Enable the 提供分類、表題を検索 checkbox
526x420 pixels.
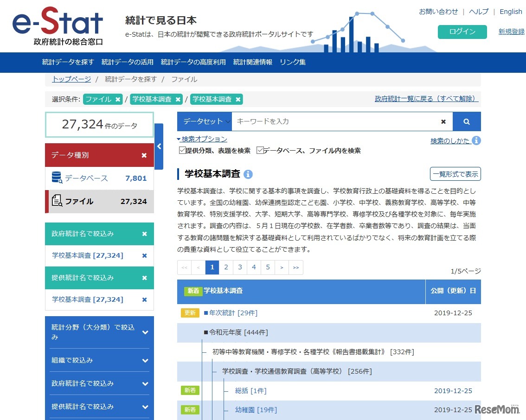pos(183,150)
